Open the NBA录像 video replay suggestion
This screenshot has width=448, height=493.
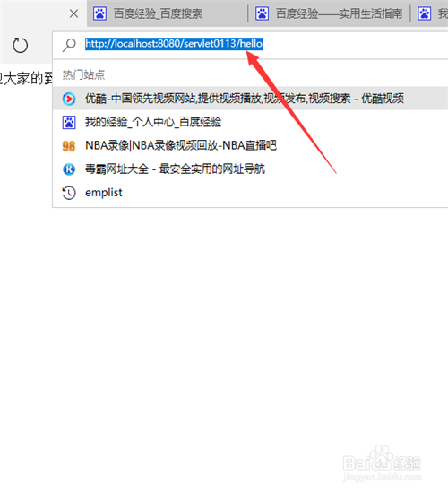click(x=250, y=145)
